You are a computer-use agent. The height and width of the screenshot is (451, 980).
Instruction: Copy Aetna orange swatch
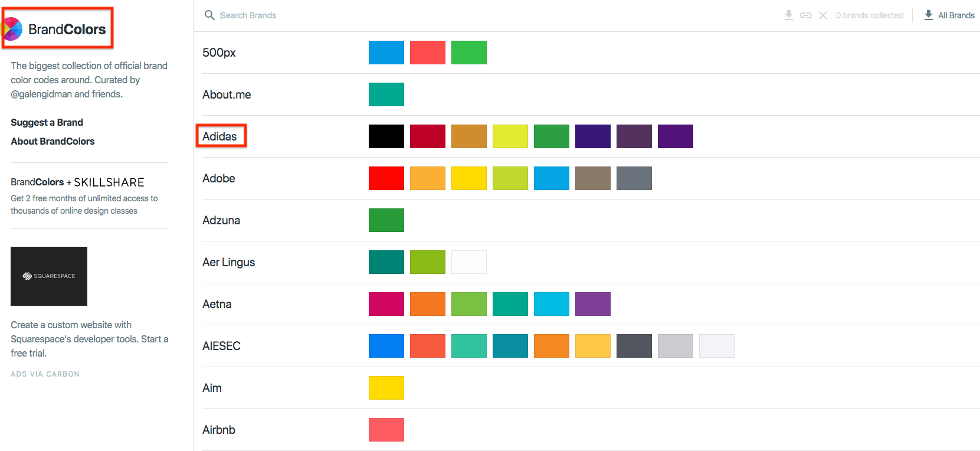[x=428, y=304]
